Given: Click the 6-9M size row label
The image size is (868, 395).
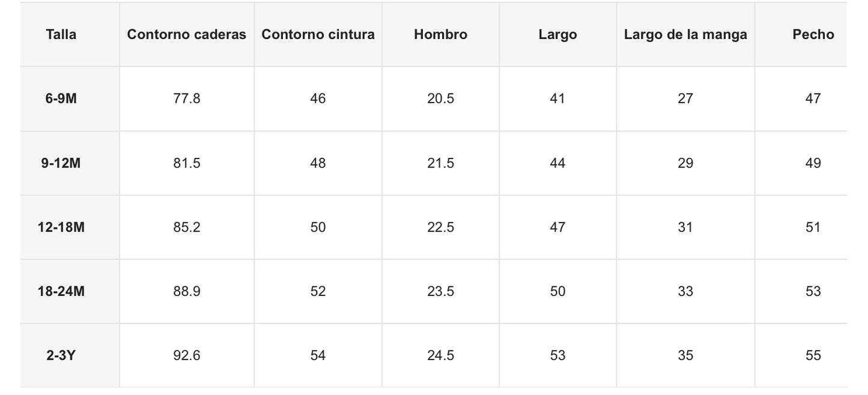Looking at the screenshot, I should pyautogui.click(x=61, y=98).
